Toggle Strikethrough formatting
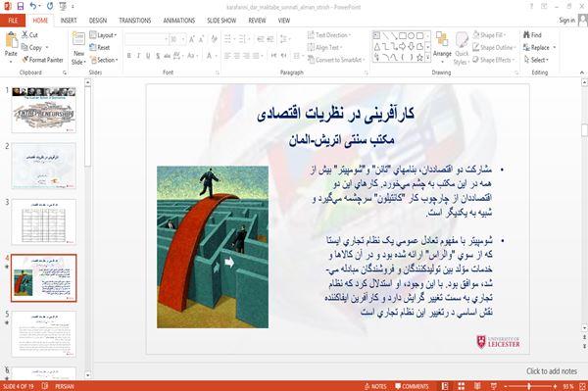The height and width of the screenshot is (391, 588). [x=168, y=56]
